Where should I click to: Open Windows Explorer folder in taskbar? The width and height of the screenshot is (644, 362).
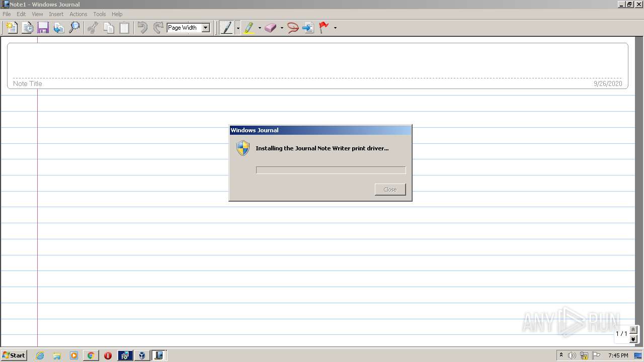tap(57, 355)
